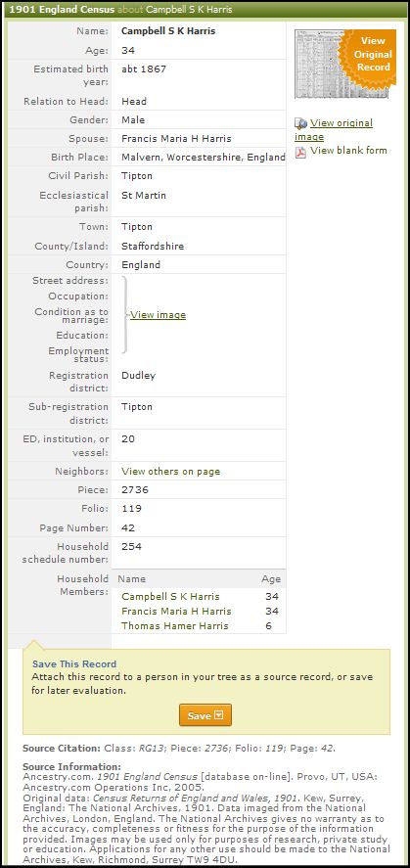Open View others on page neighbors link

pos(171,472)
